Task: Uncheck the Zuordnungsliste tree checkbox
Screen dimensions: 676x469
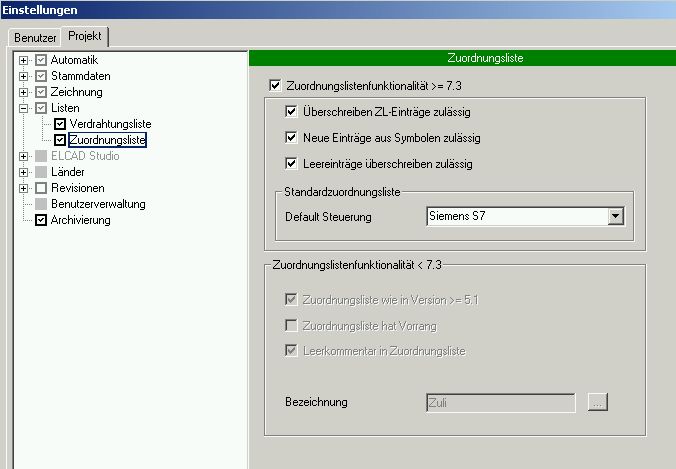Action: (x=60, y=140)
